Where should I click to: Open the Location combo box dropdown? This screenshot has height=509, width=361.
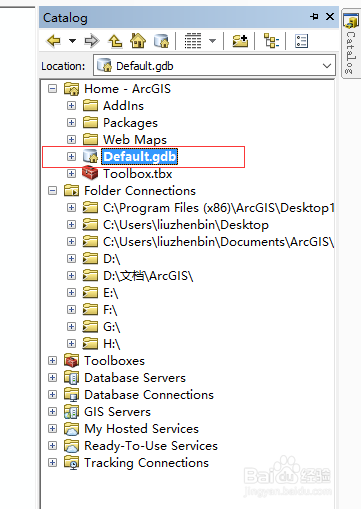tap(327, 66)
